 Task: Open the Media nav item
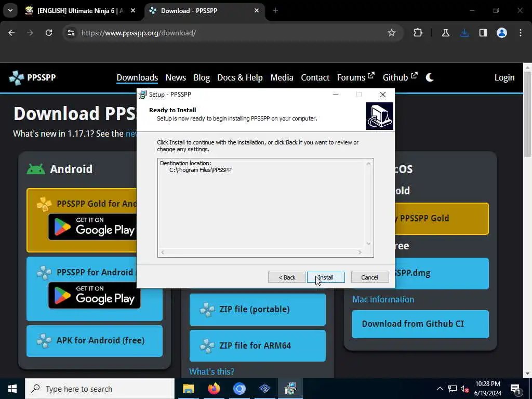pos(282,78)
